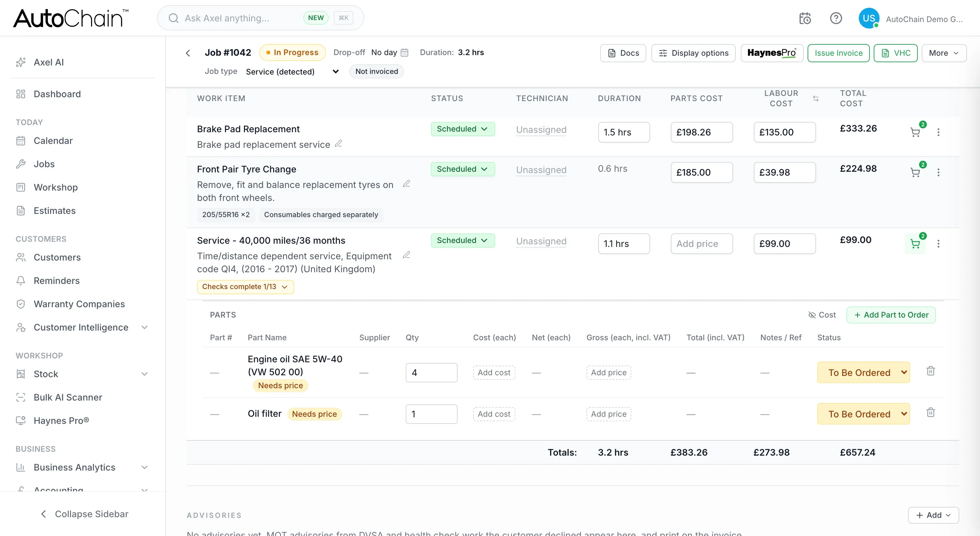This screenshot has height=536, width=980.
Task: Delete the Engine oil SAE 5W-40 part
Action: pyautogui.click(x=930, y=371)
